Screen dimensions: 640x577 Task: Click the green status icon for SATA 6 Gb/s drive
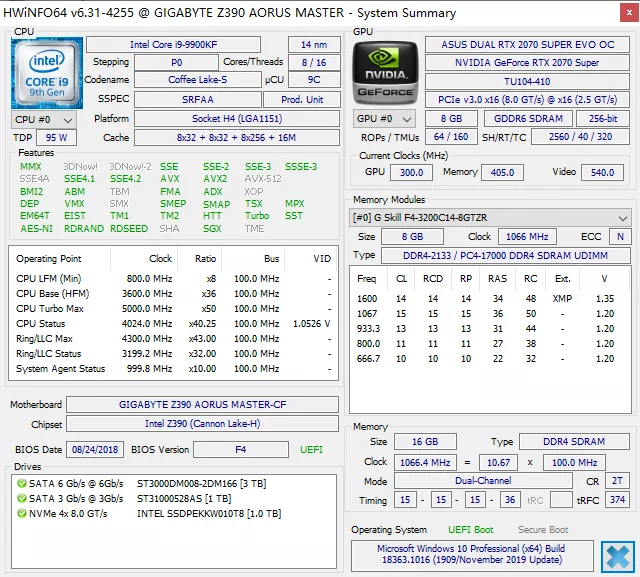(22, 484)
